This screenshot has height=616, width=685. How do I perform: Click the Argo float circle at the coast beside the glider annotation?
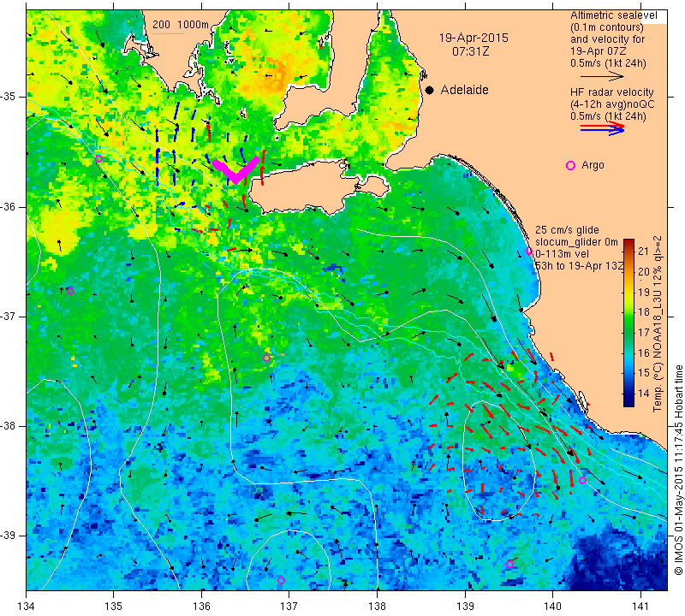(529, 251)
